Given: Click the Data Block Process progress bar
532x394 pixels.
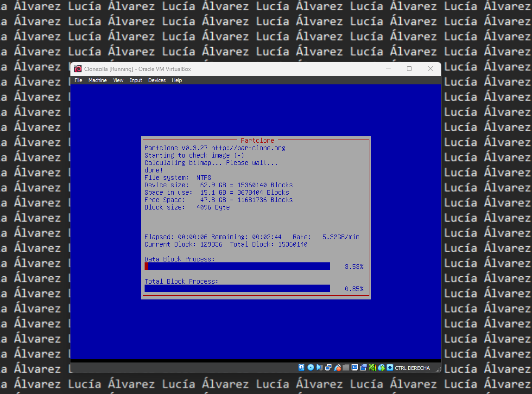Looking at the screenshot, I should pos(237,266).
